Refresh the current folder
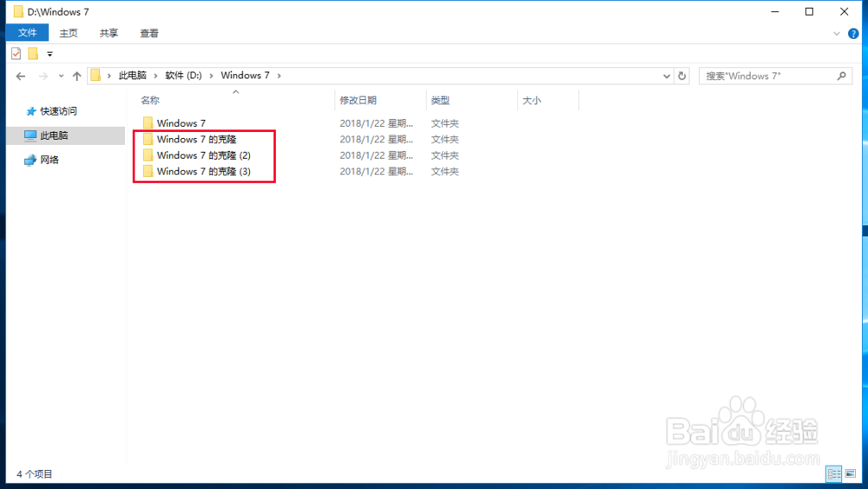This screenshot has width=868, height=489. pyautogui.click(x=682, y=76)
